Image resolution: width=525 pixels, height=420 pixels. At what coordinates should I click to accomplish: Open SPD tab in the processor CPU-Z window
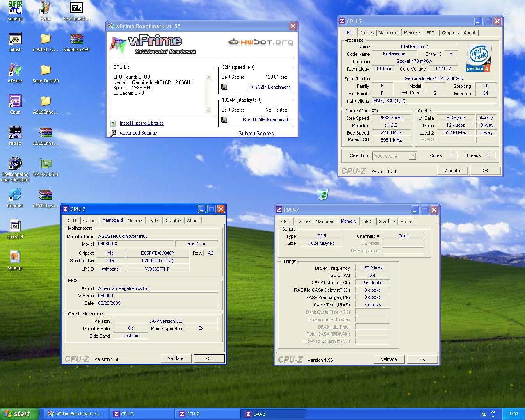[430, 33]
